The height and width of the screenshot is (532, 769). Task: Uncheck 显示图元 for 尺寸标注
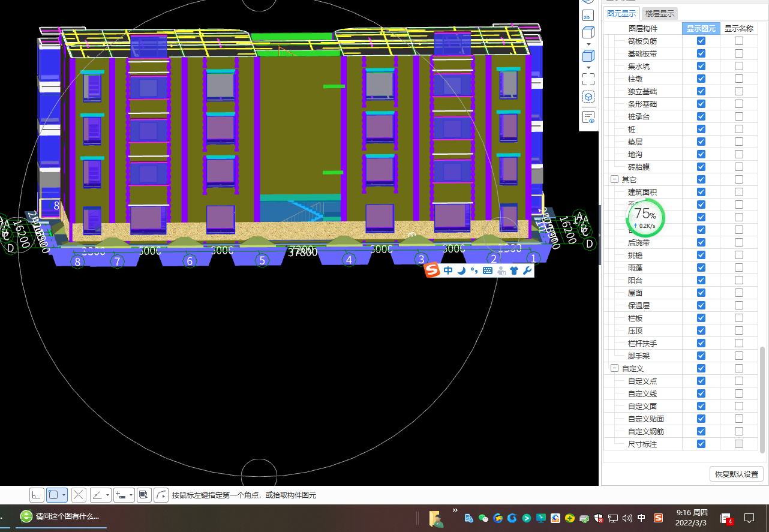[701, 444]
